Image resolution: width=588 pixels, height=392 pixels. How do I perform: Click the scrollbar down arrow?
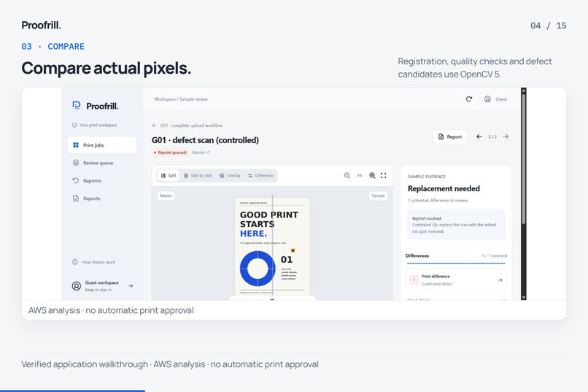(524, 298)
